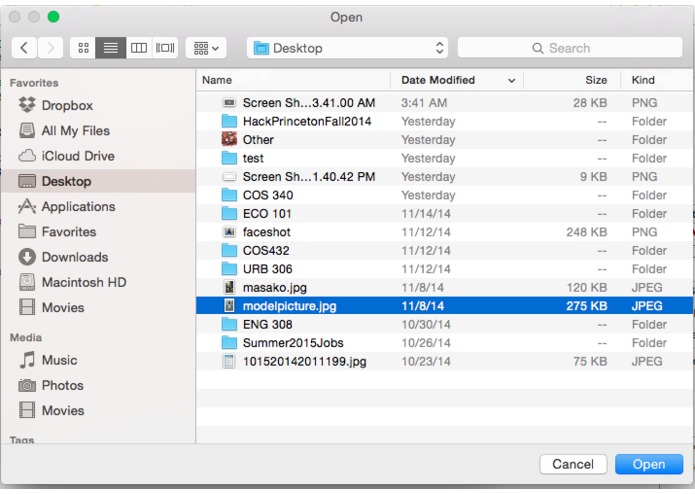695x494 pixels.
Task: Select the URB 306 folder
Action: point(445,269)
